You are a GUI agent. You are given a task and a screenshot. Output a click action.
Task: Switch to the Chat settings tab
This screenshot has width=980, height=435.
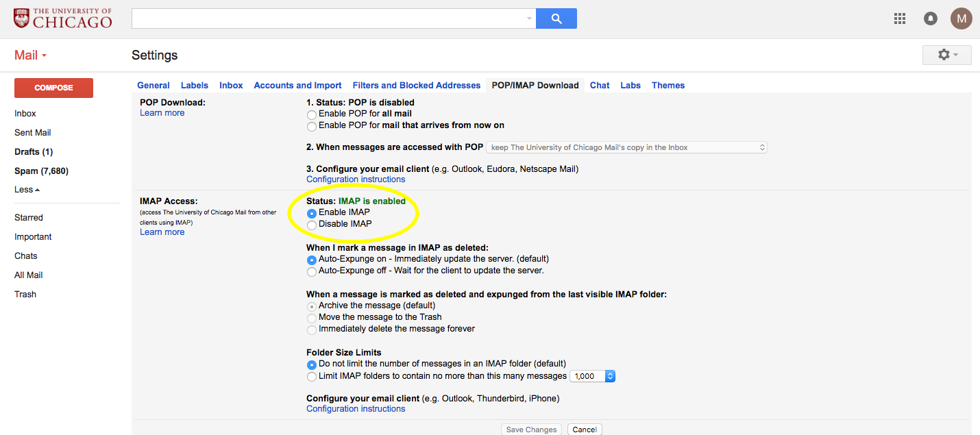click(600, 86)
